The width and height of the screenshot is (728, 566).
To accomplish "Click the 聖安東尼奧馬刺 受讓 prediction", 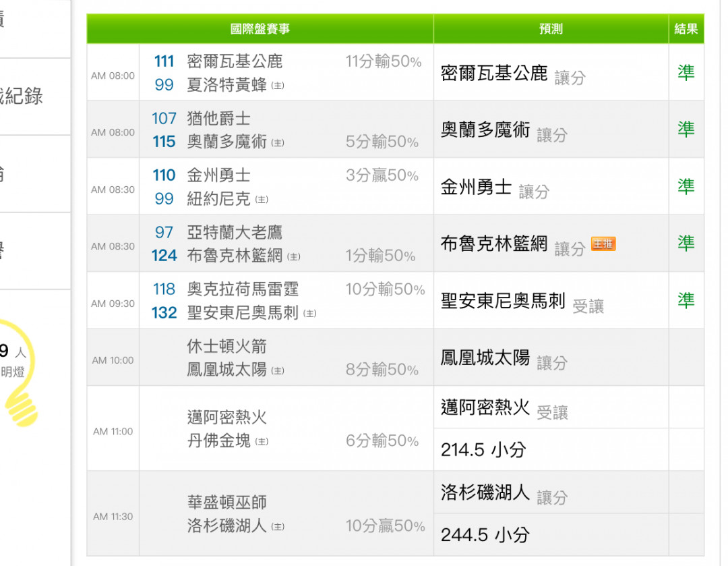I will coord(522,302).
